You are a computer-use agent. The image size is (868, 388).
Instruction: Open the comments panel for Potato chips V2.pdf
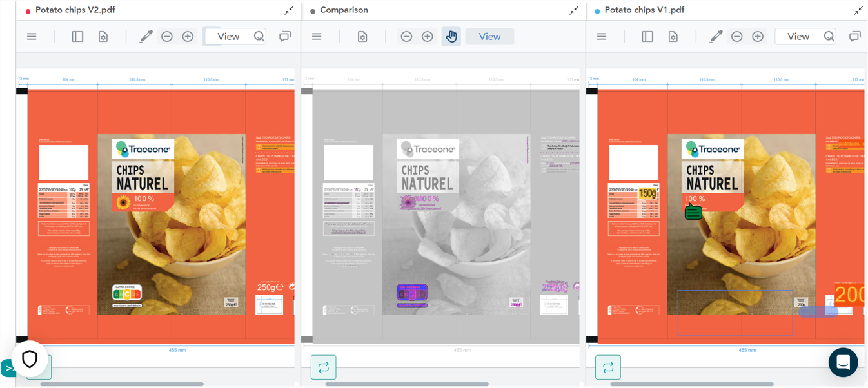coord(284,36)
